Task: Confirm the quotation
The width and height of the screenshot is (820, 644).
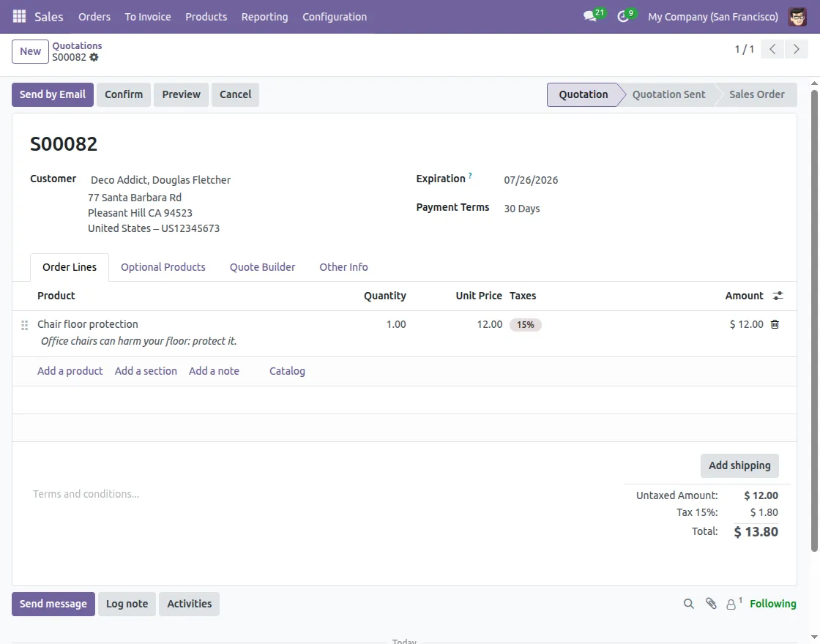Action: [x=124, y=94]
